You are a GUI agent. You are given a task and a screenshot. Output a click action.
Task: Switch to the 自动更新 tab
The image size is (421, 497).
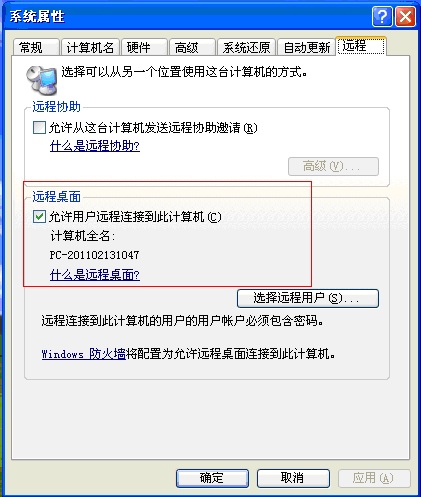click(306, 47)
